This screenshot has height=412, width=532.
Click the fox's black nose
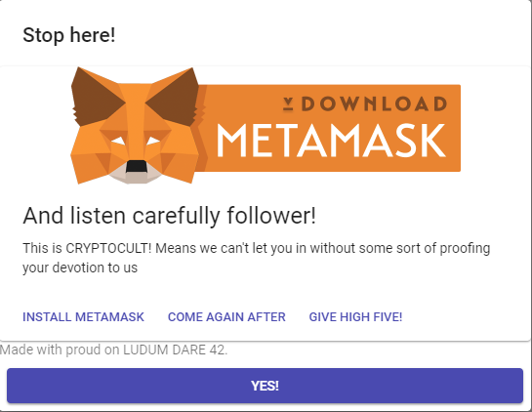pyautogui.click(x=137, y=167)
